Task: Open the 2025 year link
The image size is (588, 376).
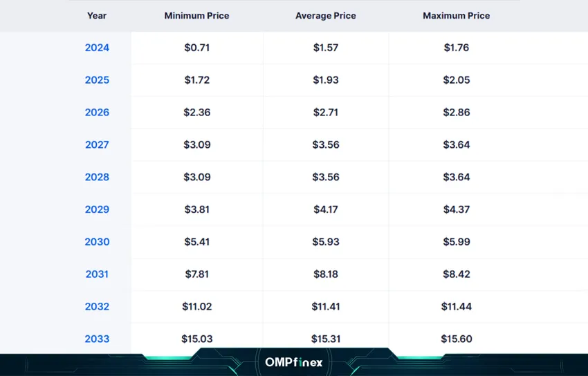Action: pyautogui.click(x=97, y=80)
